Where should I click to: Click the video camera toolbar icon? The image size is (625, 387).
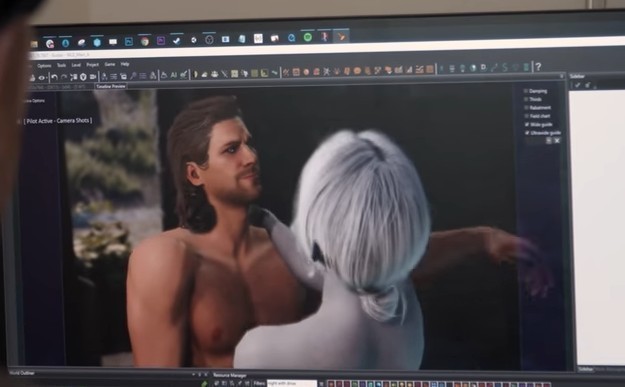tap(93, 77)
